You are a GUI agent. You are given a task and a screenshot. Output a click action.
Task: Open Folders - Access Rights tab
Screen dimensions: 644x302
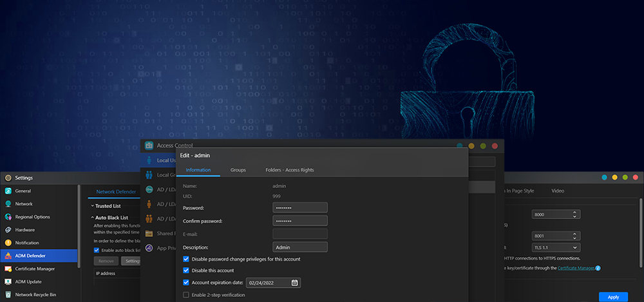coord(290,170)
